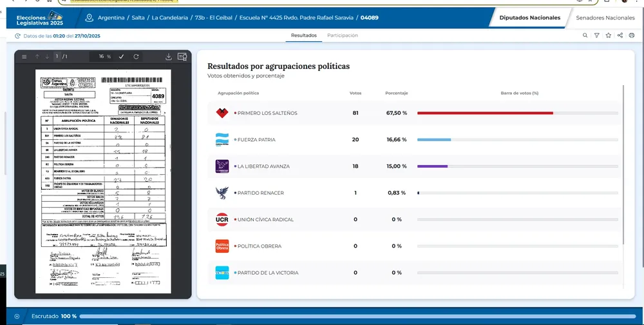
Task: Download the acta PDF document
Action: click(169, 57)
